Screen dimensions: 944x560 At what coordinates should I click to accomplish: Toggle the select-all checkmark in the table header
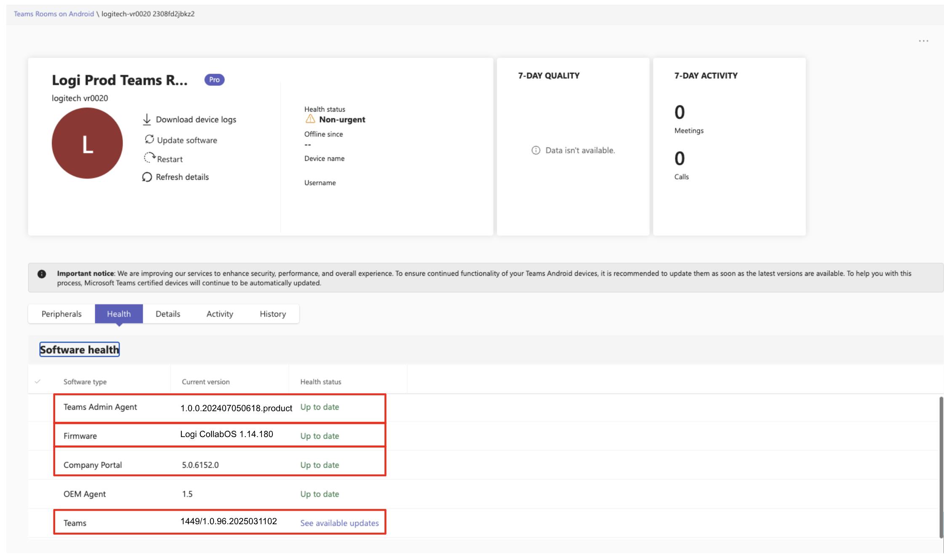click(37, 381)
